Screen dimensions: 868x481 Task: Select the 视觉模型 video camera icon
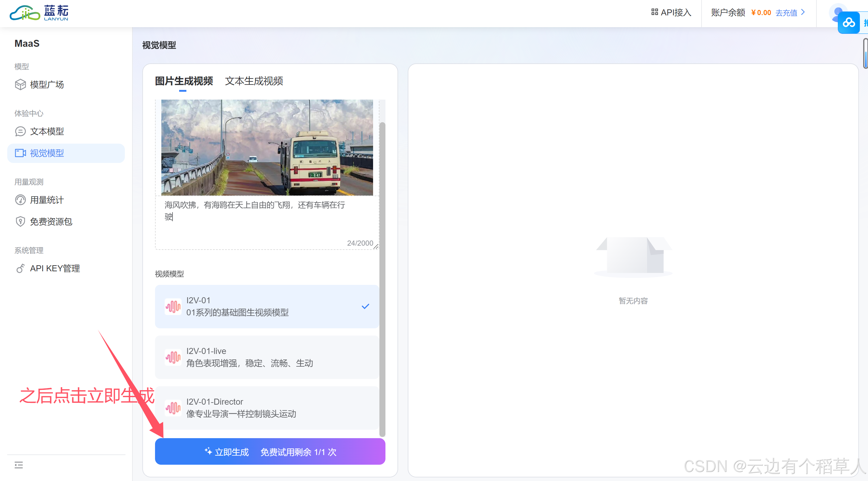coord(20,153)
